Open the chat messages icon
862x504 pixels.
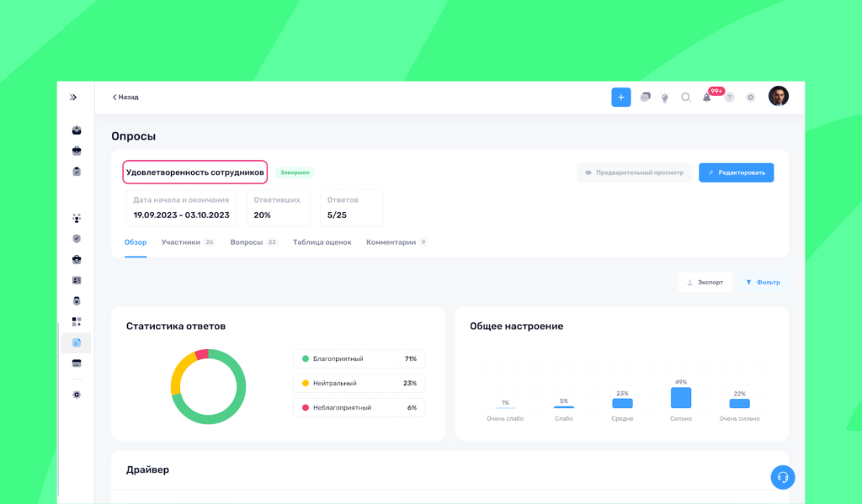point(645,98)
